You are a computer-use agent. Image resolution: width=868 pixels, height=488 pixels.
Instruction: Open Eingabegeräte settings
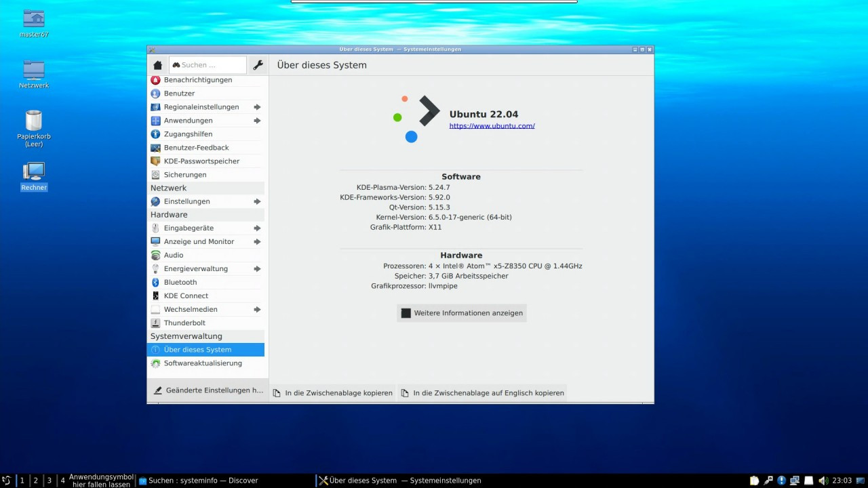[x=205, y=228]
